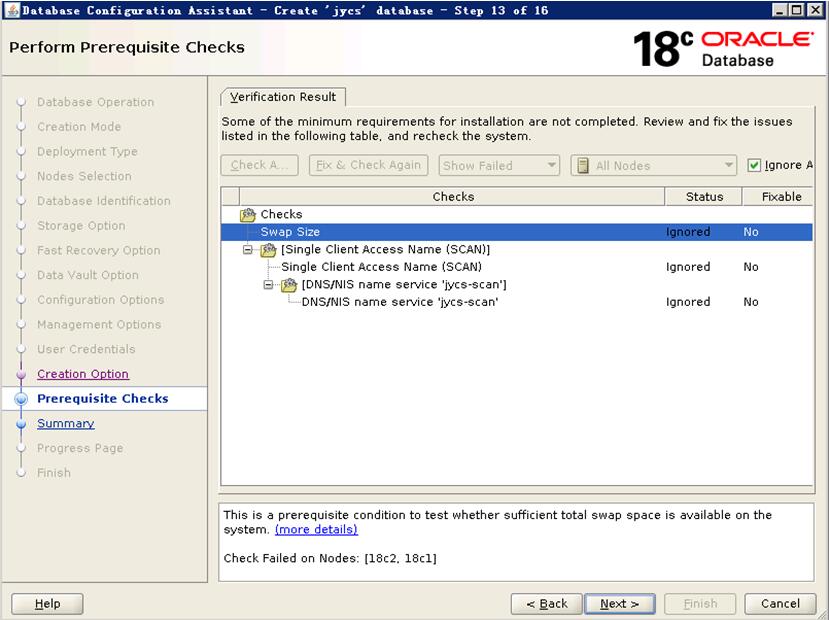
Task: Click the Perform Prerequisite Checks page heading
Action: pos(127,48)
